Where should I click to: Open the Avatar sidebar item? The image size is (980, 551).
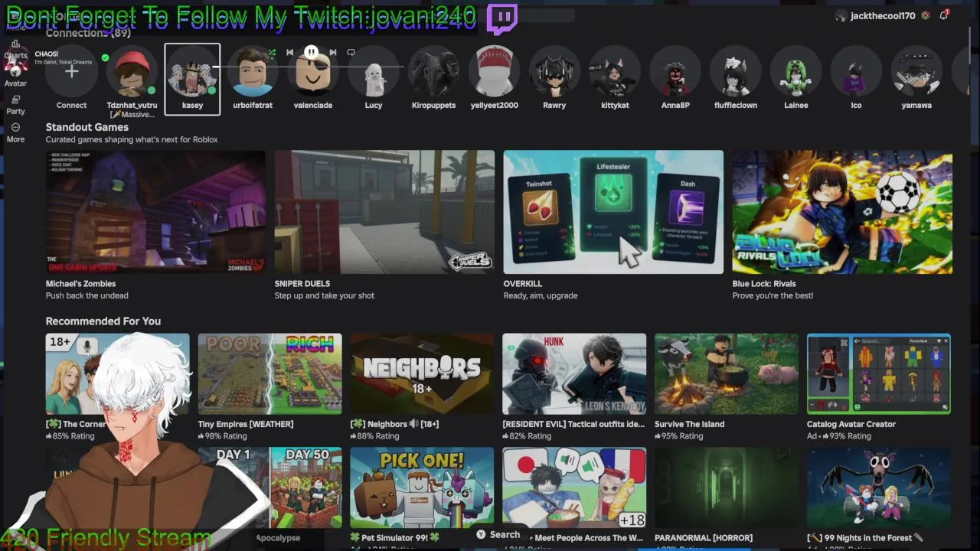15,77
